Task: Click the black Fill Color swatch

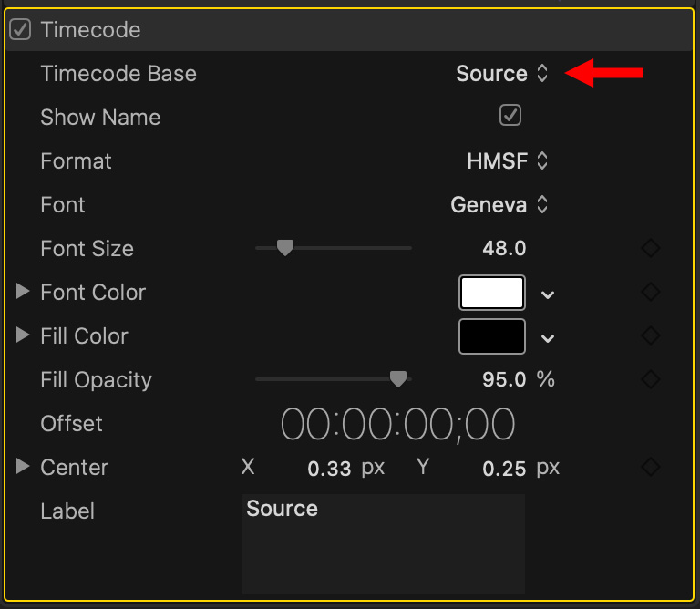Action: [492, 336]
